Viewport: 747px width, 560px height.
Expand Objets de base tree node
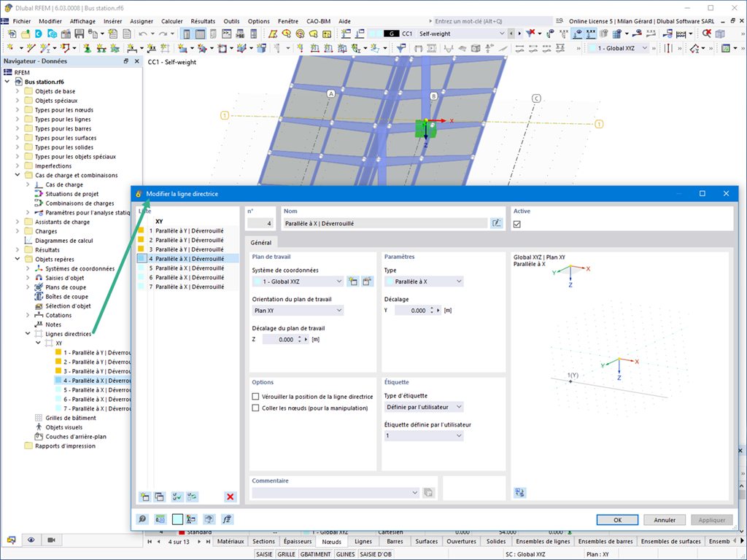coord(18,91)
